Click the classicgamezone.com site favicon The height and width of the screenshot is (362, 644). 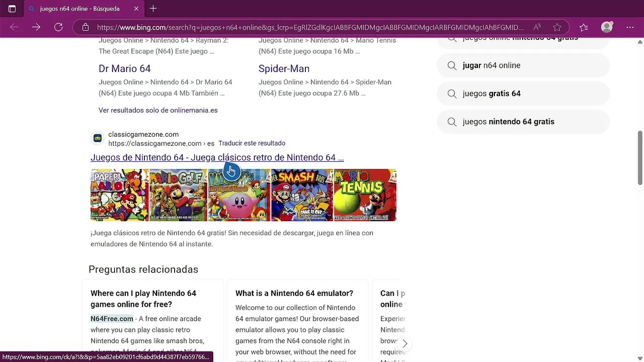click(x=98, y=138)
